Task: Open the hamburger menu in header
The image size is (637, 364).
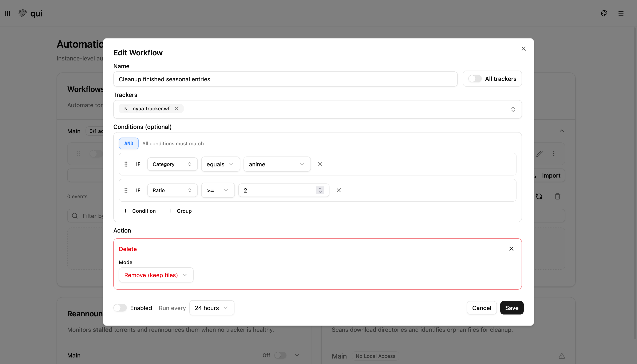Action: pos(621,13)
